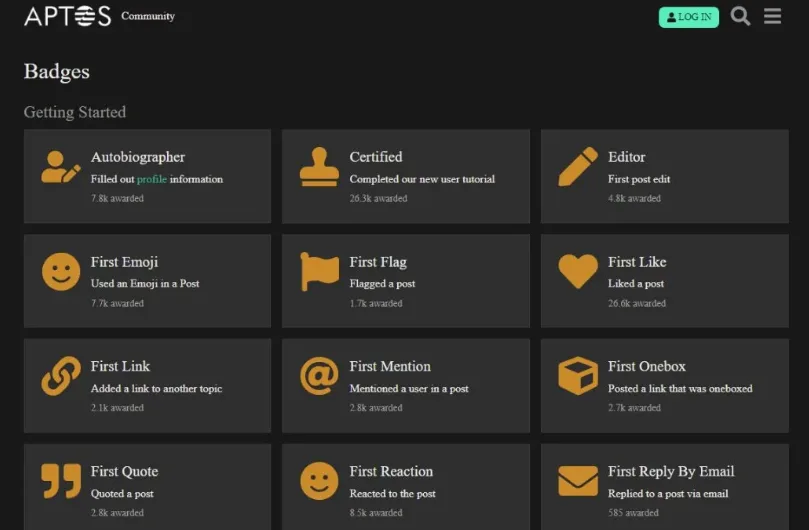
Task: Click the '2.1k awarded' count
Action: [x=117, y=408]
